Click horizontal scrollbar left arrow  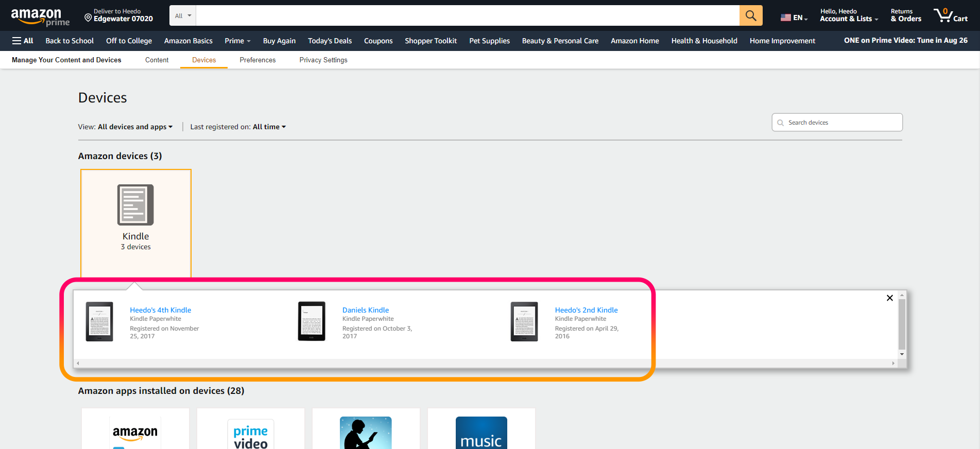click(78, 363)
